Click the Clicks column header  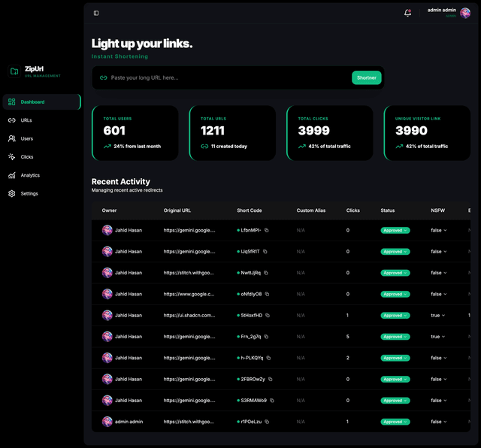click(x=353, y=210)
